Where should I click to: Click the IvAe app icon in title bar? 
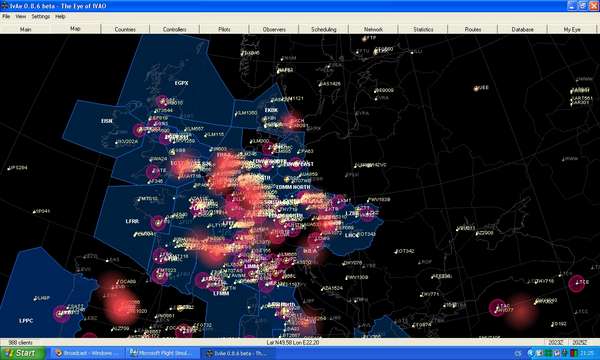pyautogui.click(x=5, y=6)
